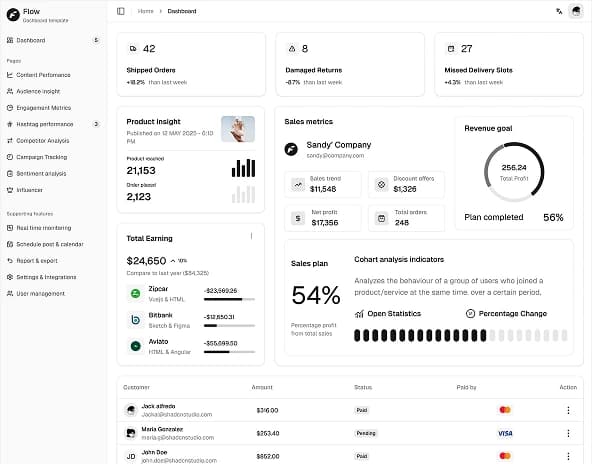Click the 54% Sales plan value
The height and width of the screenshot is (464, 592).
tap(316, 295)
